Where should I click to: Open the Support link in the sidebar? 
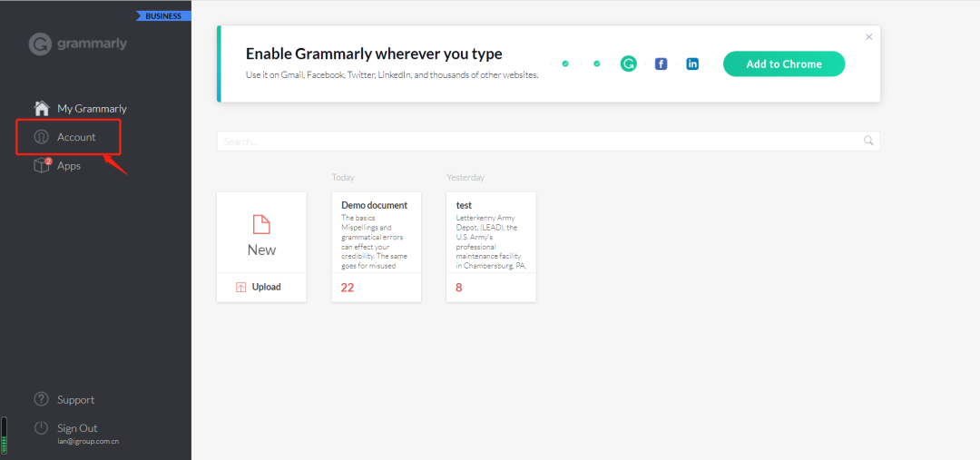[75, 400]
